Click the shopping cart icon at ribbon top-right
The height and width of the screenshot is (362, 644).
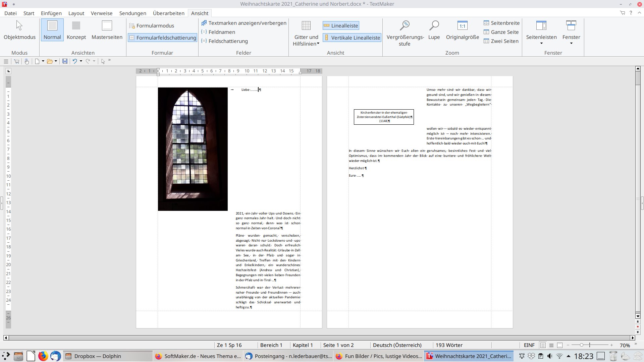click(x=623, y=13)
